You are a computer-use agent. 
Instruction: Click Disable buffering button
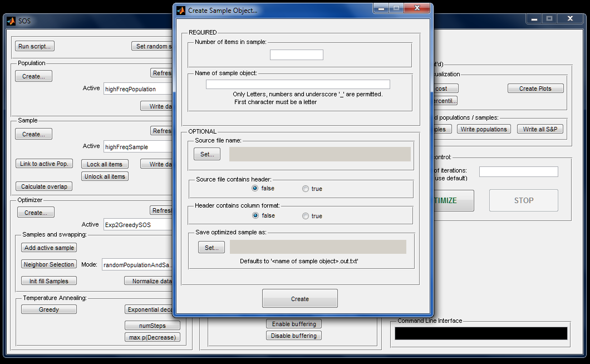click(294, 336)
